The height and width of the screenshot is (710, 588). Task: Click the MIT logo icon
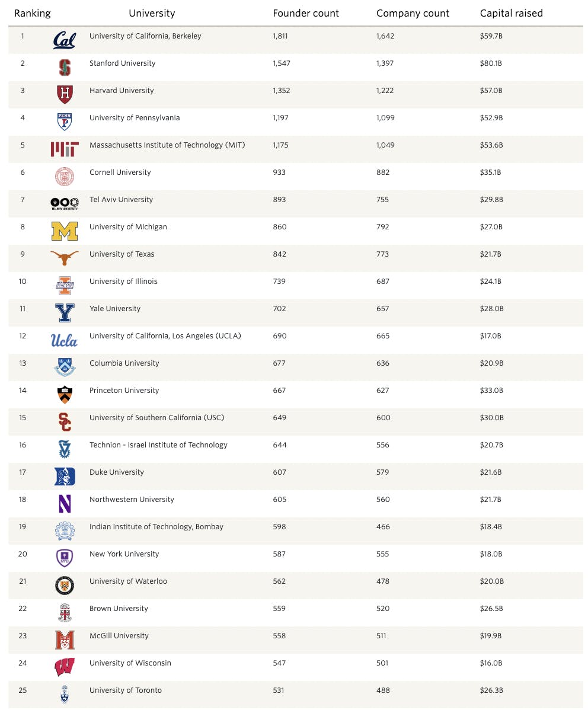pyautogui.click(x=64, y=149)
